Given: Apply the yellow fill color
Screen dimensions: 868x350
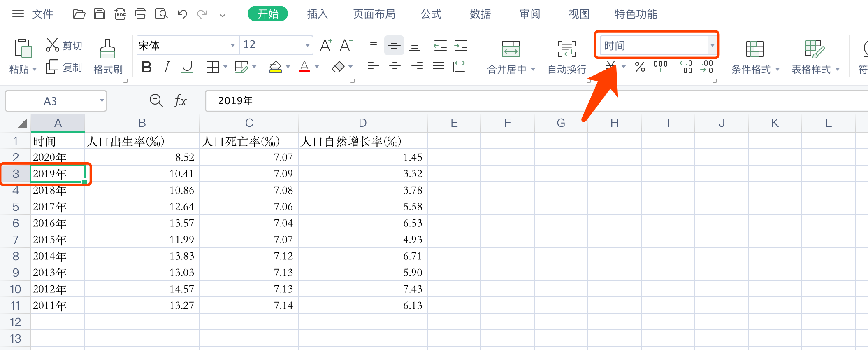Looking at the screenshot, I should (x=275, y=67).
